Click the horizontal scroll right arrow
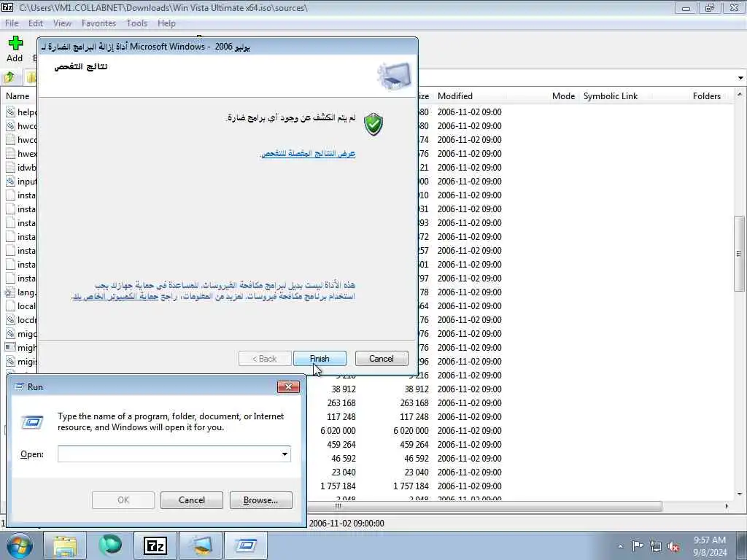 [x=727, y=506]
